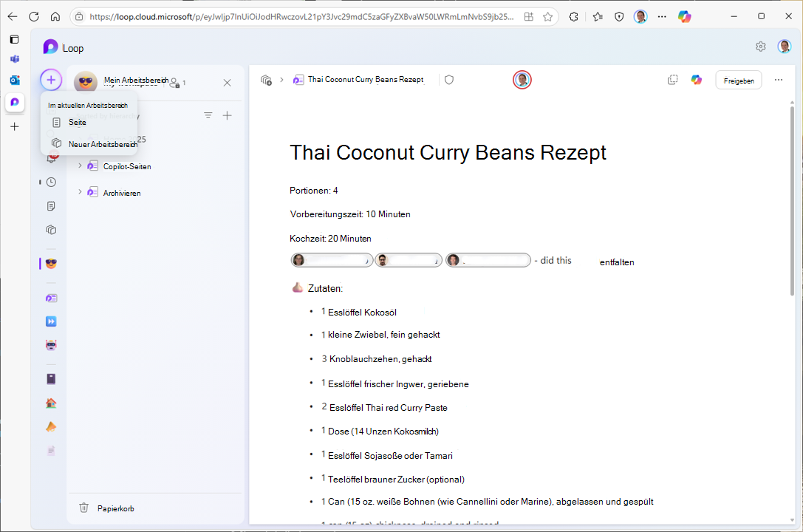
Task: Open the orange megaphone workspace icon
Action: 51,426
